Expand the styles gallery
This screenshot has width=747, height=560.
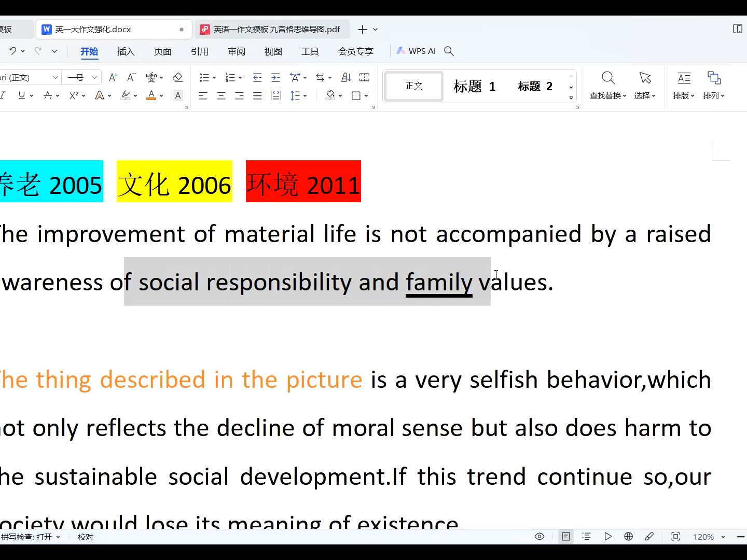coord(571,98)
